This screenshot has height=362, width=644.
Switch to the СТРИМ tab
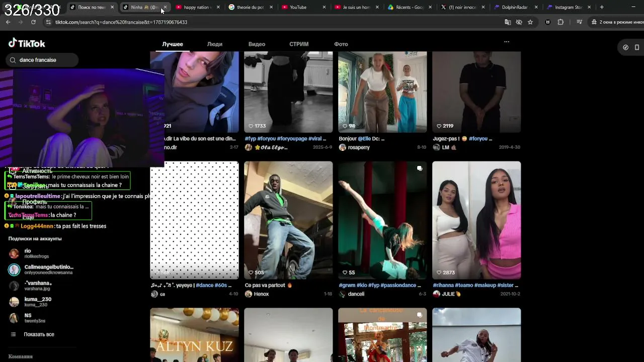point(299,44)
